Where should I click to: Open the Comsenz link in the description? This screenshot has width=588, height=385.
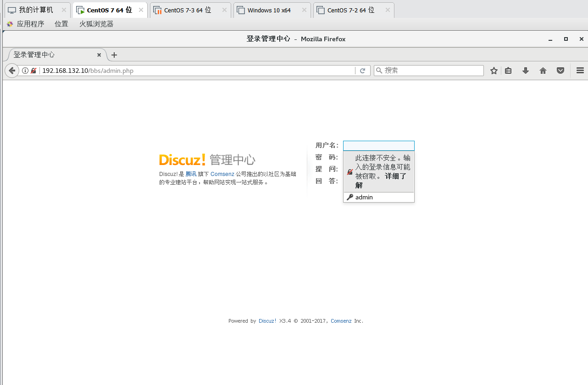[222, 174]
